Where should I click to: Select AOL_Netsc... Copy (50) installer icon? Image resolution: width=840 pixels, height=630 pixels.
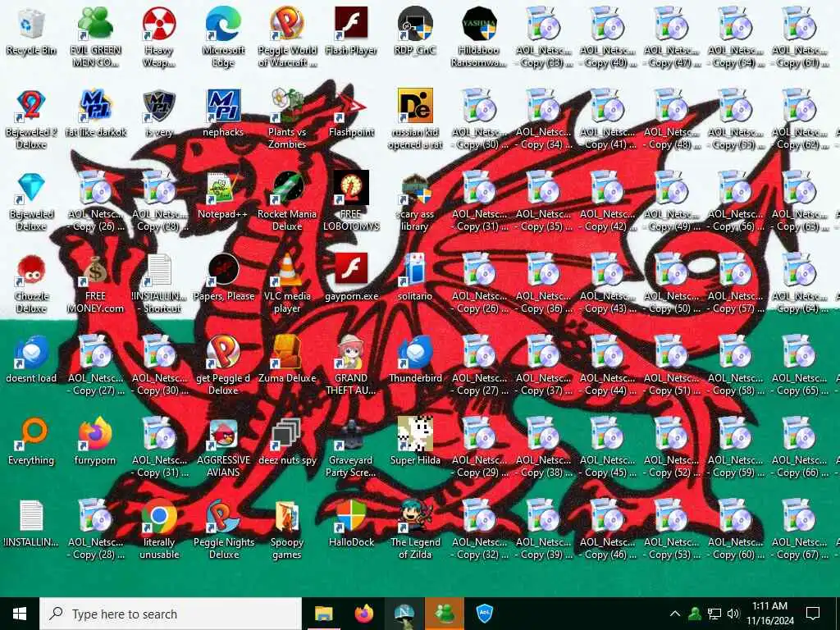coord(671,271)
